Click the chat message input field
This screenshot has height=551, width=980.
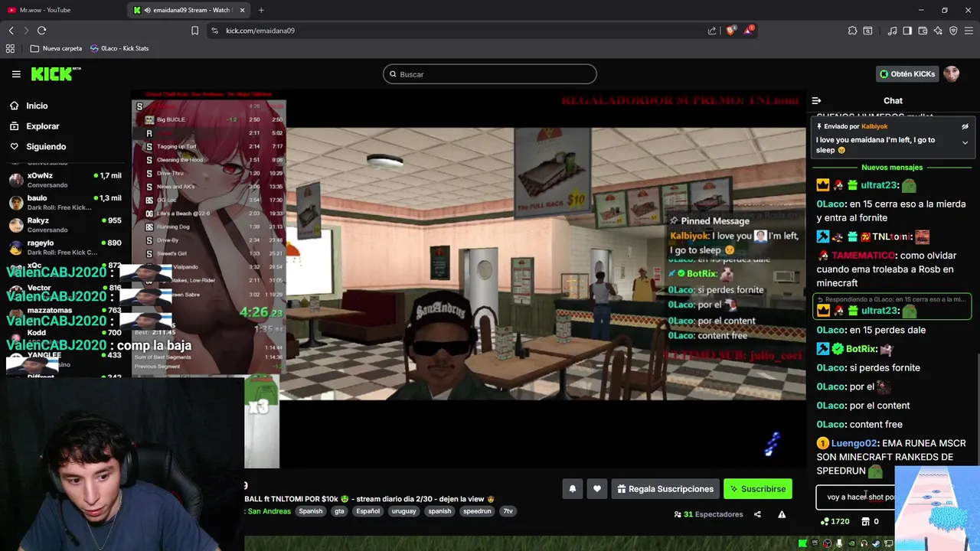tap(856, 497)
